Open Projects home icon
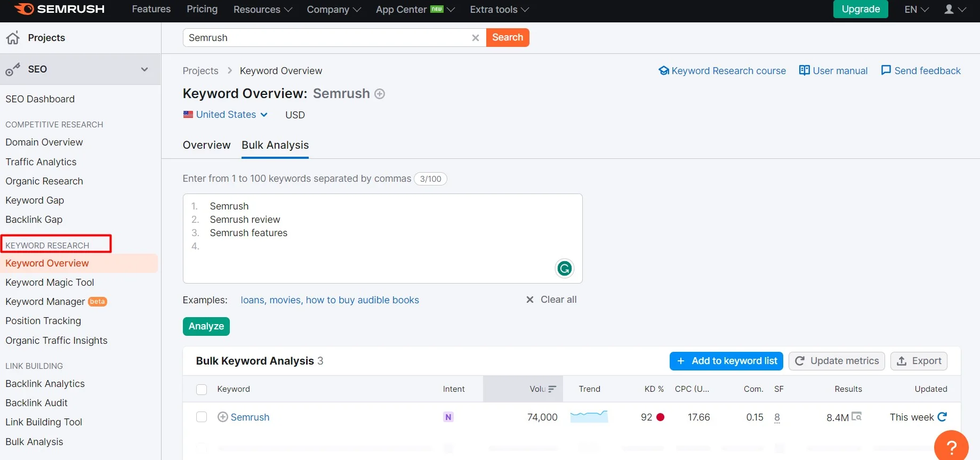The width and height of the screenshot is (980, 460). point(13,38)
